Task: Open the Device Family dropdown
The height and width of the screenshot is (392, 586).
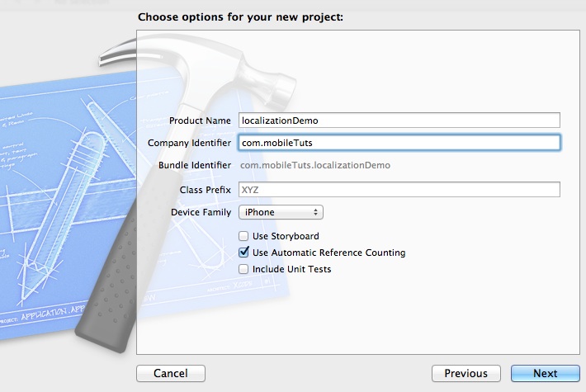Action: point(281,213)
